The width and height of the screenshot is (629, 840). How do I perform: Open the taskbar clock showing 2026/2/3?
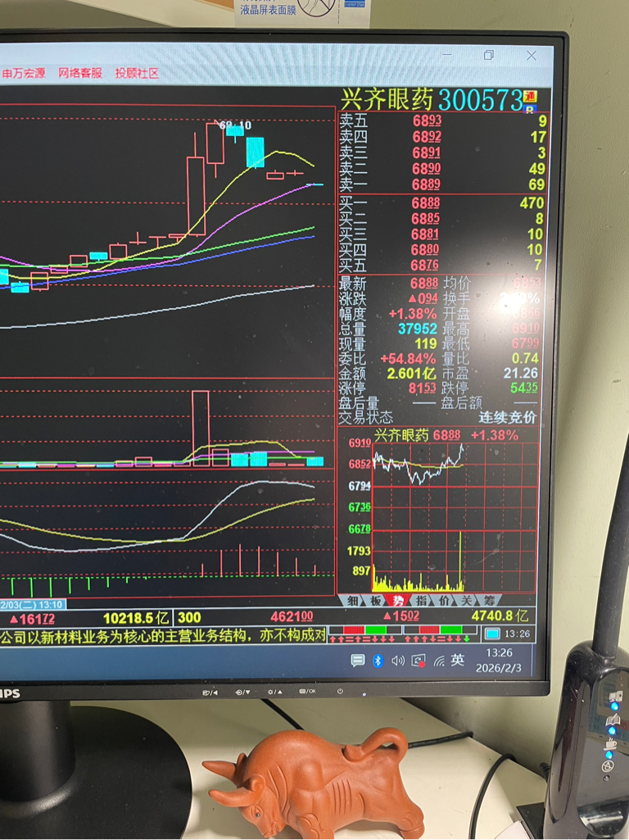tap(499, 661)
